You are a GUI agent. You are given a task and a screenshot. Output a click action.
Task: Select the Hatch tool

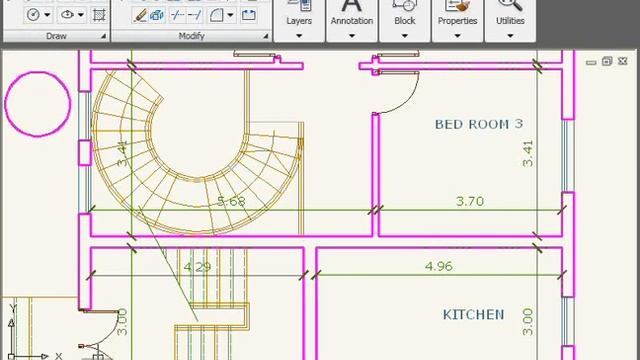point(99,15)
